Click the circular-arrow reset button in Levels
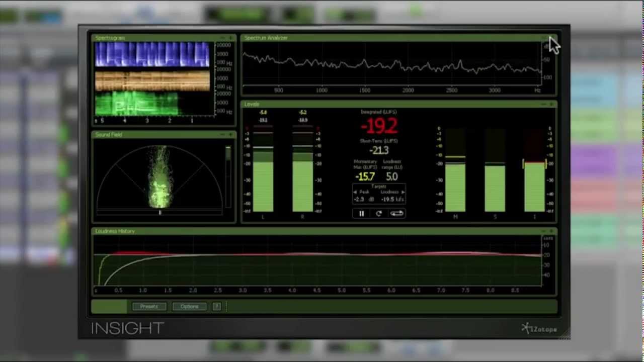Viewport: 644px width, 362px height. 379,214
